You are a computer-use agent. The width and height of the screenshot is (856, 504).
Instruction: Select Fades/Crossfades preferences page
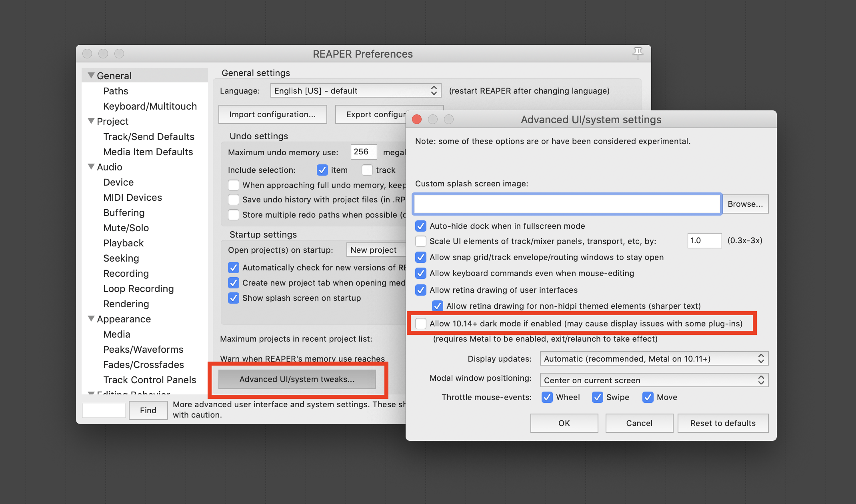[144, 364]
